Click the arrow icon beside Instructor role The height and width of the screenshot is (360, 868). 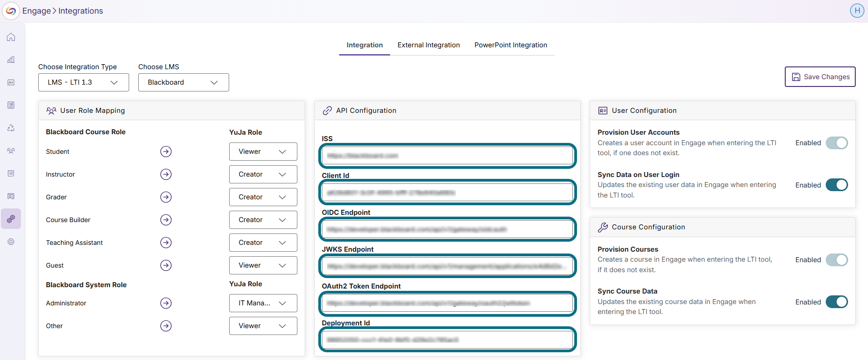(x=166, y=174)
